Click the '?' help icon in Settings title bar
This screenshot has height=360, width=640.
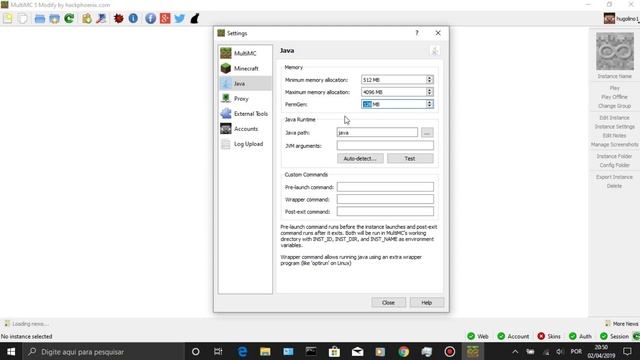click(417, 33)
